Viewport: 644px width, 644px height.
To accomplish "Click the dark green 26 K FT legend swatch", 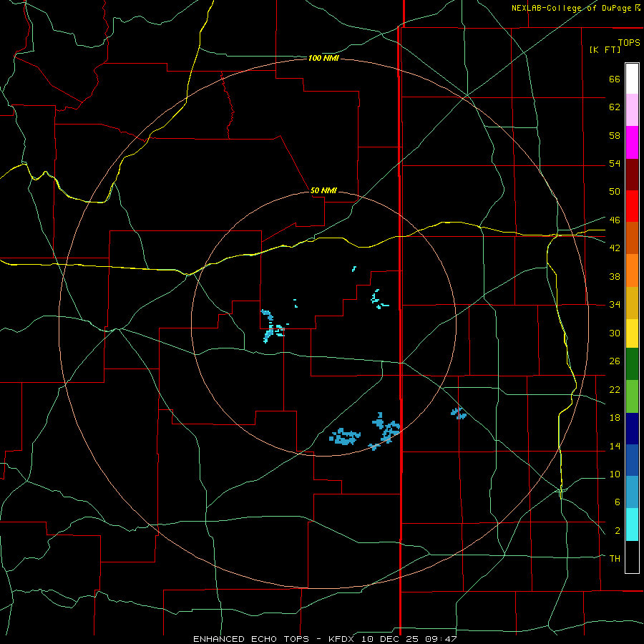I will [632, 364].
